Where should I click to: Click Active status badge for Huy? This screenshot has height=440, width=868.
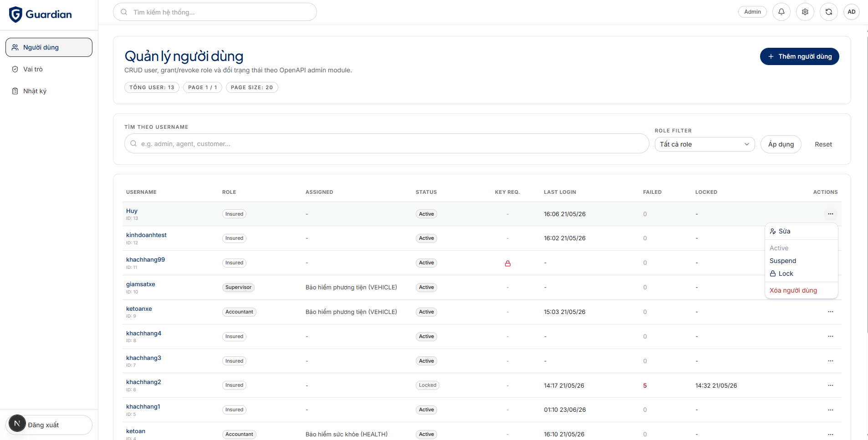[426, 214]
